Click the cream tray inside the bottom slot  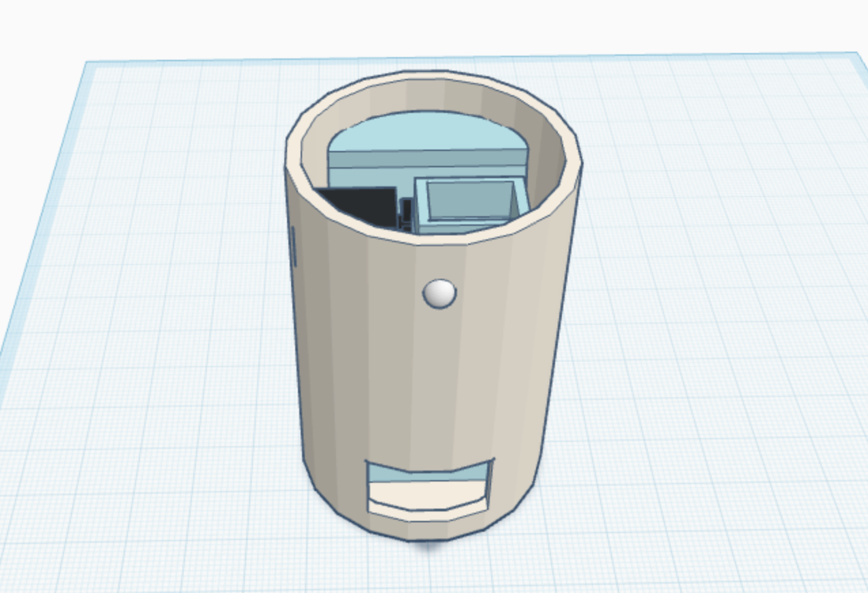pyautogui.click(x=429, y=498)
